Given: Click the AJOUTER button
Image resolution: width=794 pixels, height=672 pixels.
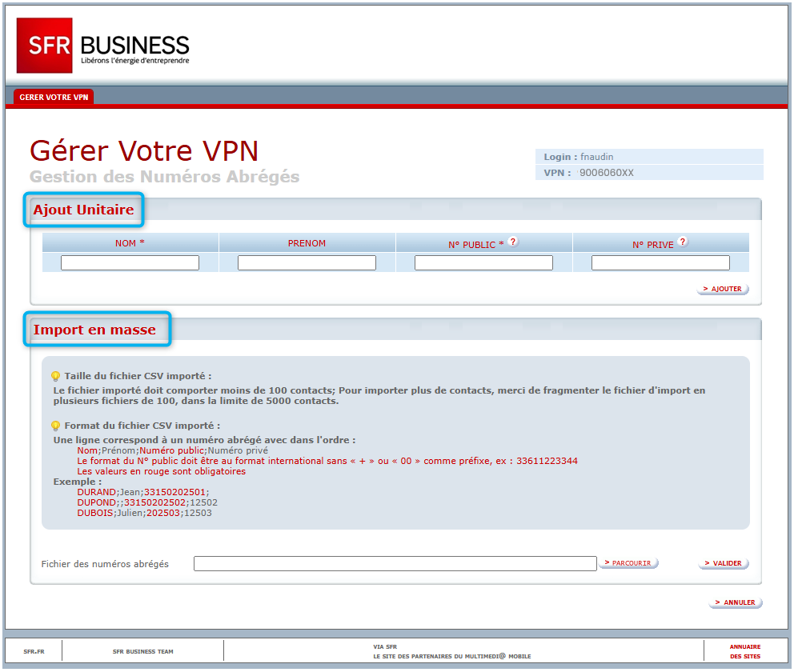Looking at the screenshot, I should 723,289.
